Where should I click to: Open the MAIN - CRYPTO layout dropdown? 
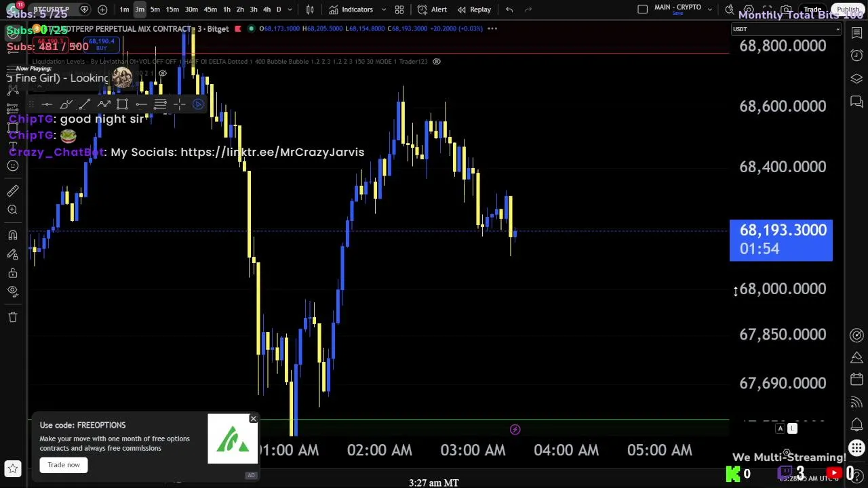[709, 9]
